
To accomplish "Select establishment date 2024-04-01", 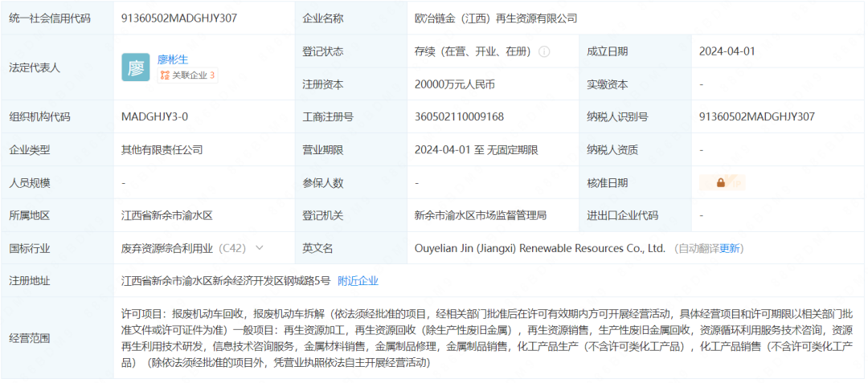I will [x=727, y=51].
